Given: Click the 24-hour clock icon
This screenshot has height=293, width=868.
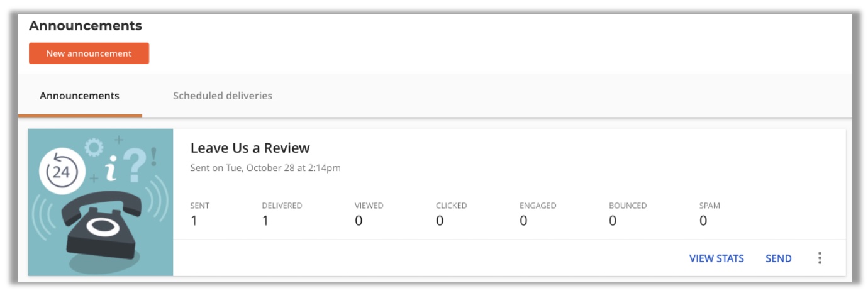Looking at the screenshot, I should pyautogui.click(x=61, y=172).
